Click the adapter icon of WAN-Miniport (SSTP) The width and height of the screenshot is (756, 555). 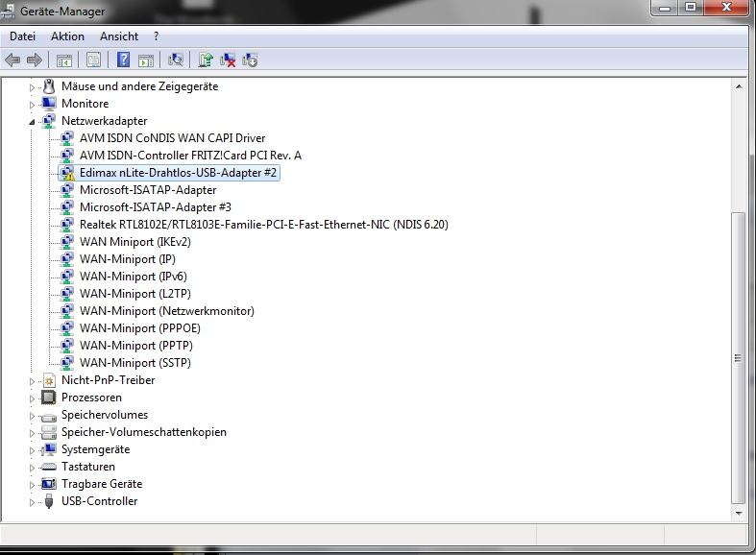[67, 363]
